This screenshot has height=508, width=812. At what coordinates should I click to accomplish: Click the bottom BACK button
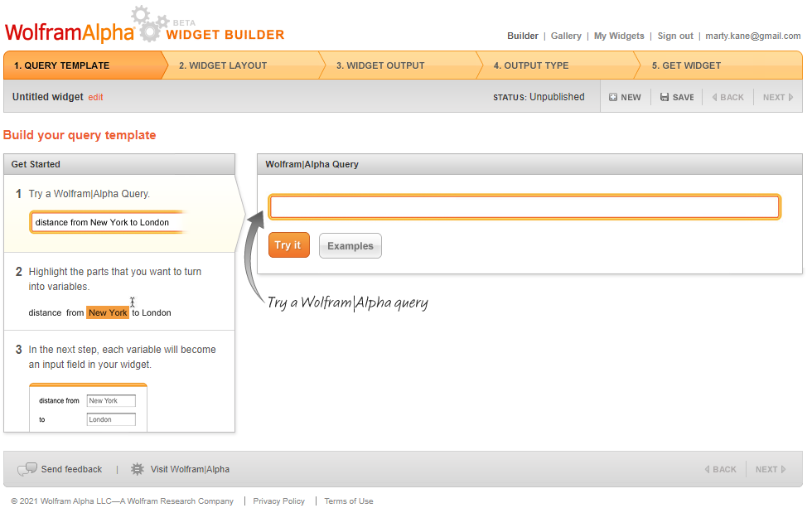pos(720,469)
